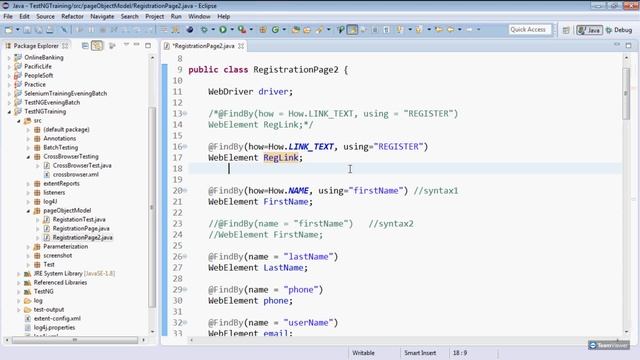Click the New file toolbar icon
This screenshot has height=360, width=640.
coord(9,30)
